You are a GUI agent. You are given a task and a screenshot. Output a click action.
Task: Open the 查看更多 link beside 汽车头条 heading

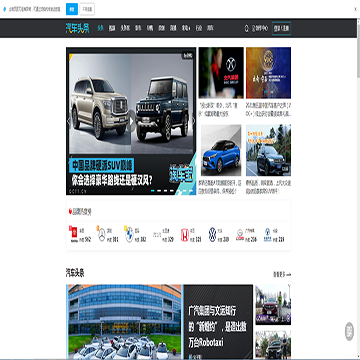click(x=282, y=275)
